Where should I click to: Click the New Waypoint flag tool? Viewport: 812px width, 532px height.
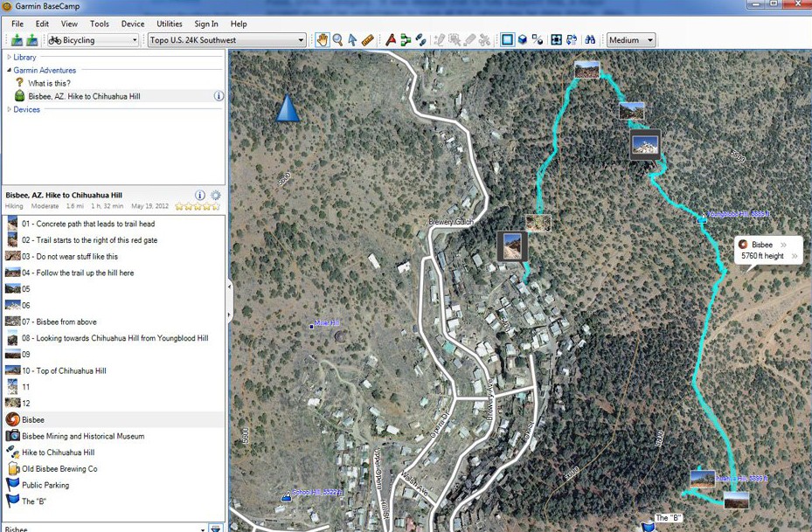coord(391,40)
